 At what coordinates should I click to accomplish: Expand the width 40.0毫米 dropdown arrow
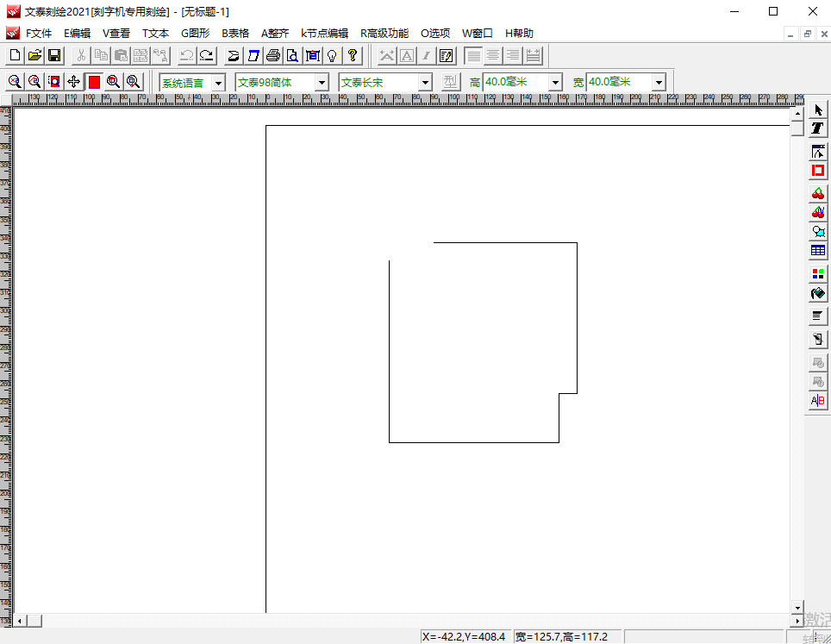coord(659,83)
